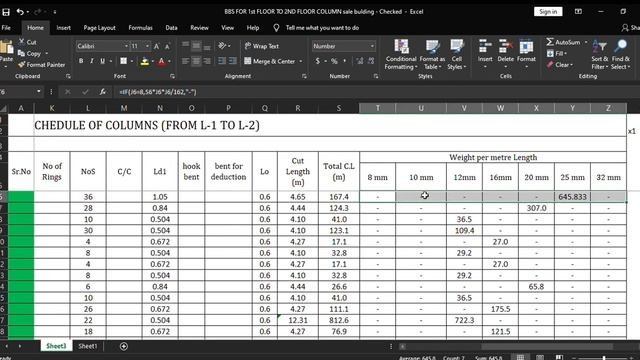
Task: Click the Copy icon
Action: [x=22, y=53]
